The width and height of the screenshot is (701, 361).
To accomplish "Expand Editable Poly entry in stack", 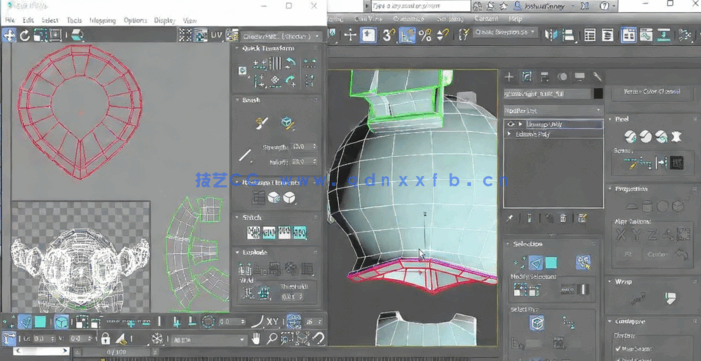I will click(x=509, y=134).
